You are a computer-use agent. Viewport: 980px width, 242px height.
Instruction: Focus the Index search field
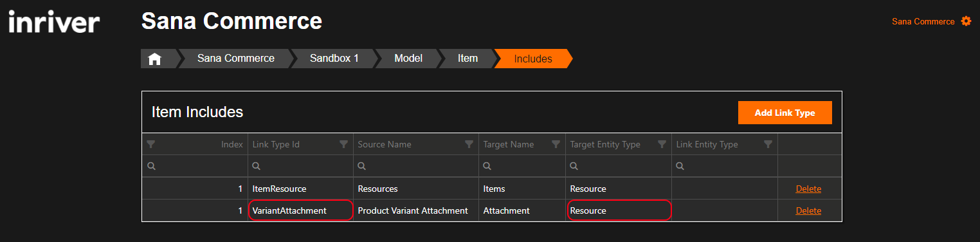195,166
